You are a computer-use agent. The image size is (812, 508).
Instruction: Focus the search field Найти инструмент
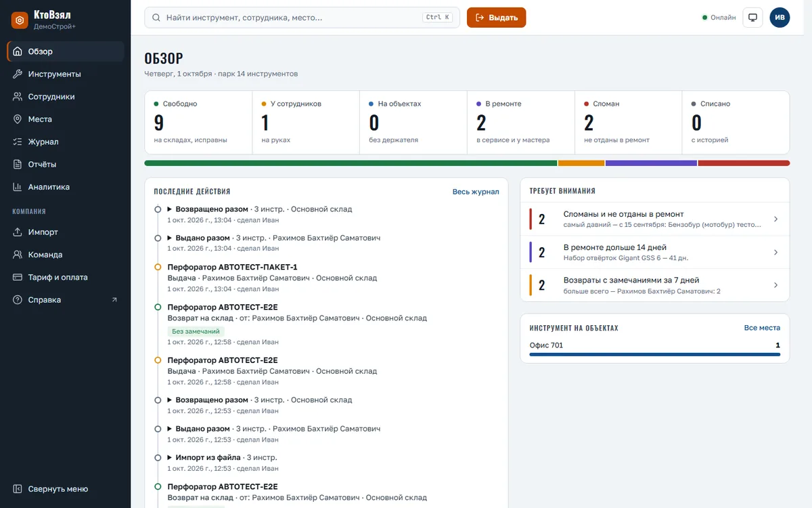(x=302, y=18)
